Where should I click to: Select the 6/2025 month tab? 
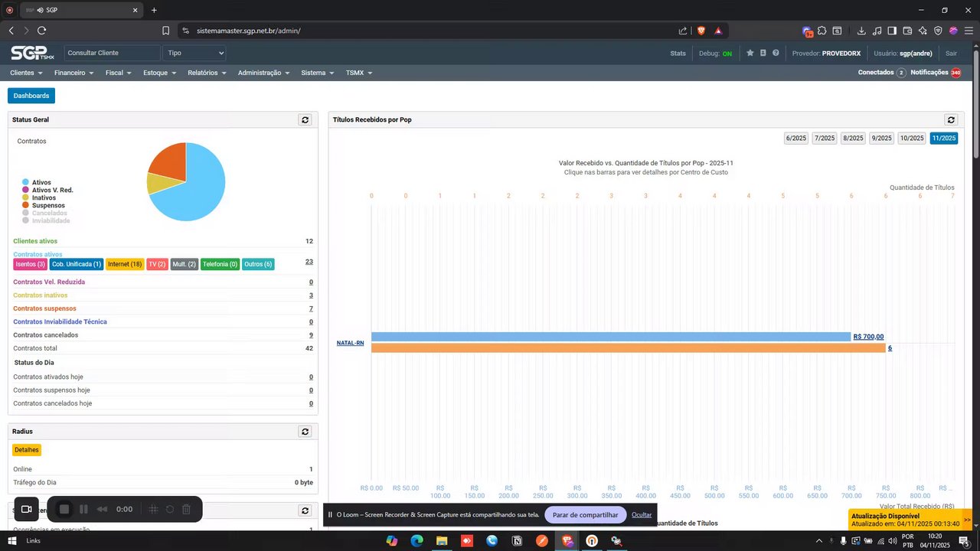pyautogui.click(x=796, y=138)
